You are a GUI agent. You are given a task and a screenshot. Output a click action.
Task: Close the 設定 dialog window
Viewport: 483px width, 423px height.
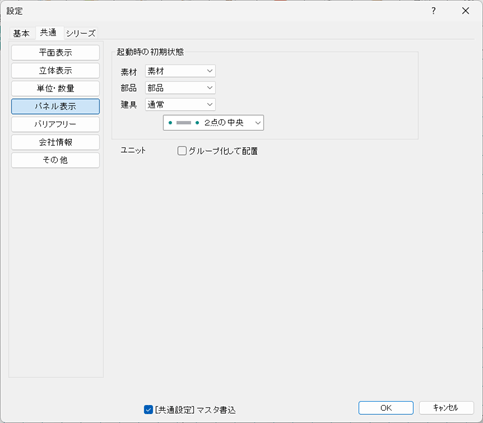(465, 11)
